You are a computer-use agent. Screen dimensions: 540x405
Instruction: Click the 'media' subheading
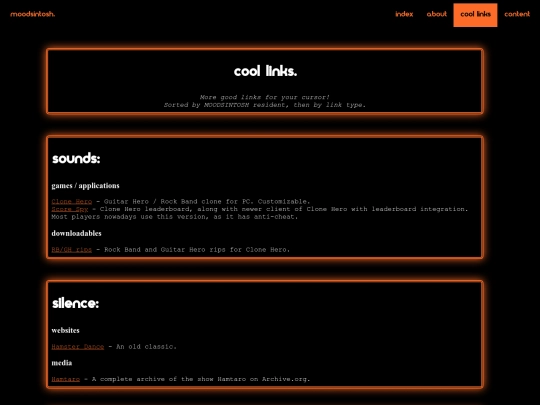[x=62, y=363]
